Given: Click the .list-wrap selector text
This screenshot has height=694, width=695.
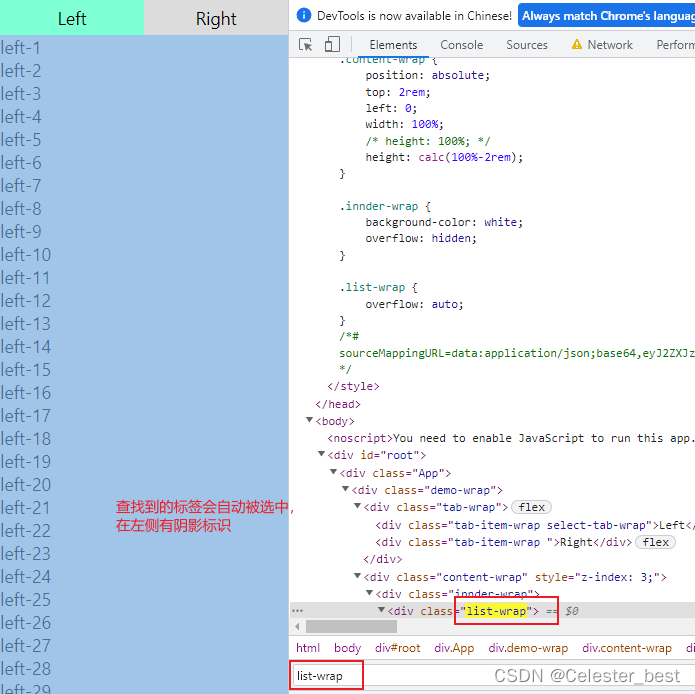Looking at the screenshot, I should click(372, 288).
